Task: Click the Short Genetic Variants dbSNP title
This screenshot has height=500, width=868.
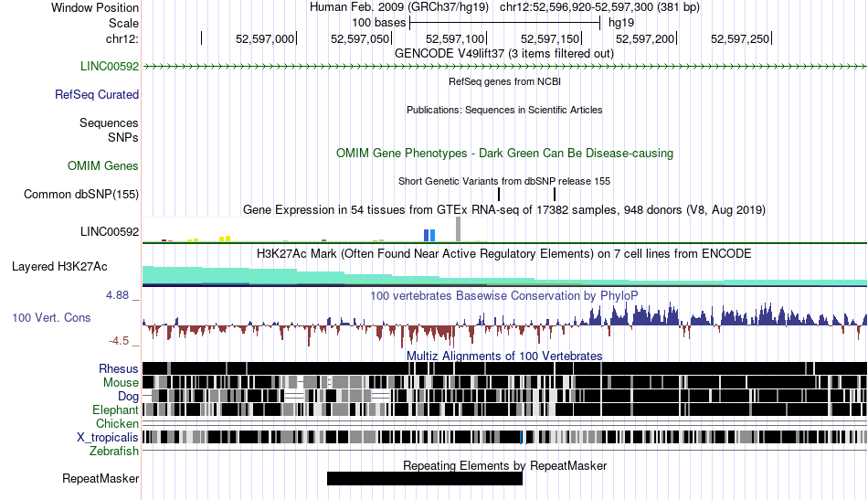Action: pos(504,182)
